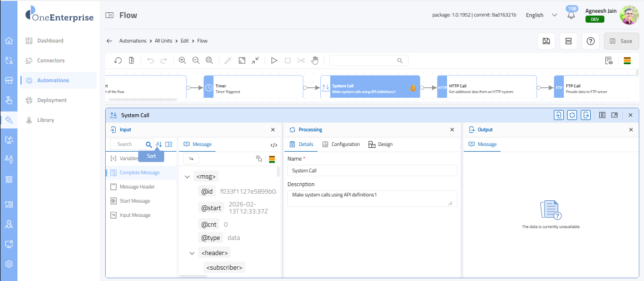Open the help question mark button
The image size is (644, 281).
pyautogui.click(x=590, y=41)
